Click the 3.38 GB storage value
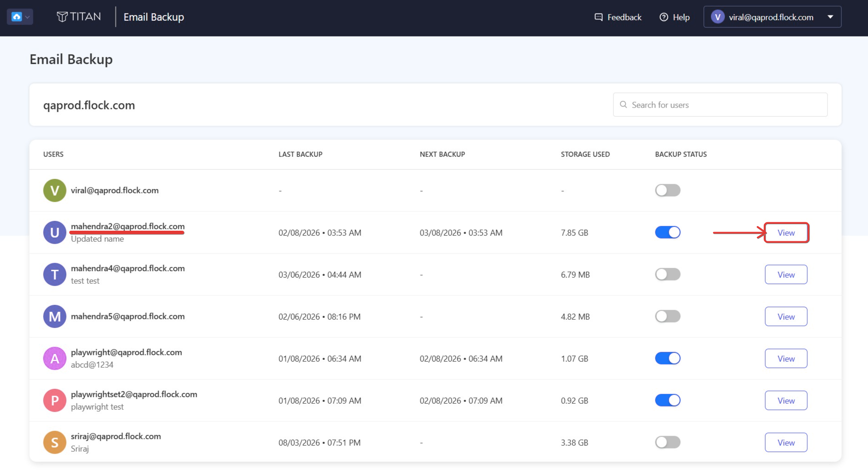Screen dimensions: 868x472 point(575,442)
